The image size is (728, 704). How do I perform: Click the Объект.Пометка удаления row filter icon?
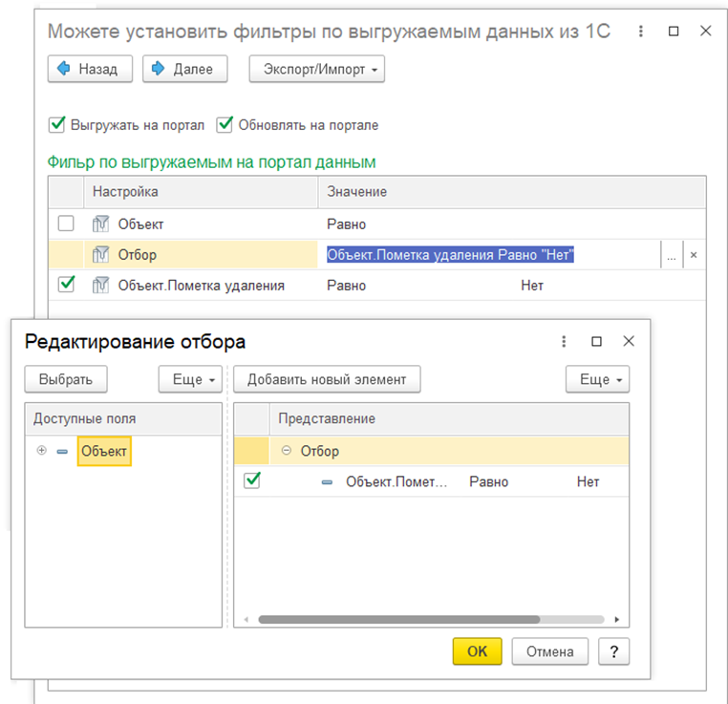100,285
